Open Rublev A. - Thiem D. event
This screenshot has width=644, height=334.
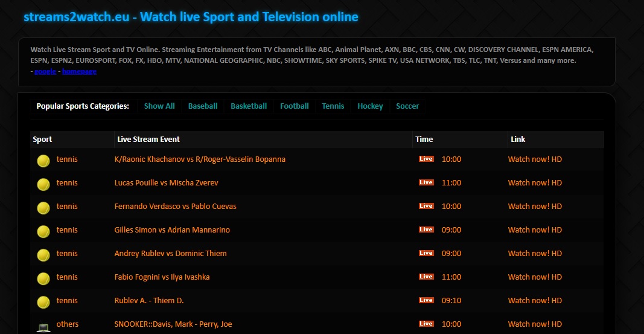[x=149, y=301]
